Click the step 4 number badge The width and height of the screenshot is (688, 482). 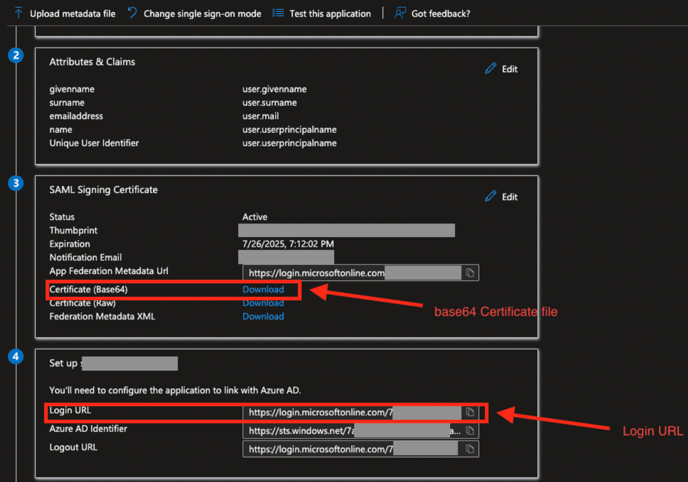click(x=15, y=356)
